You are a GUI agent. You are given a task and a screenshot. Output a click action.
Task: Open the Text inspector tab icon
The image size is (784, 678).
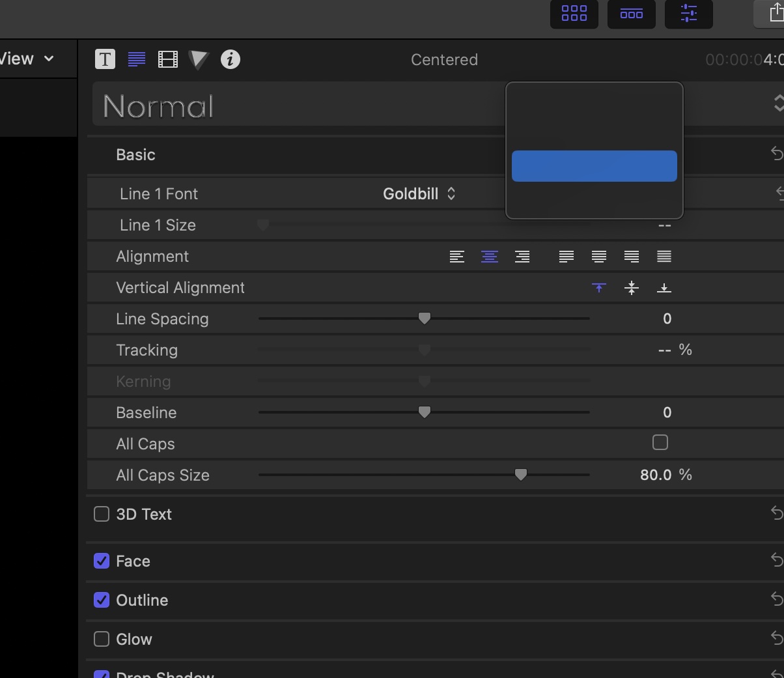click(105, 59)
